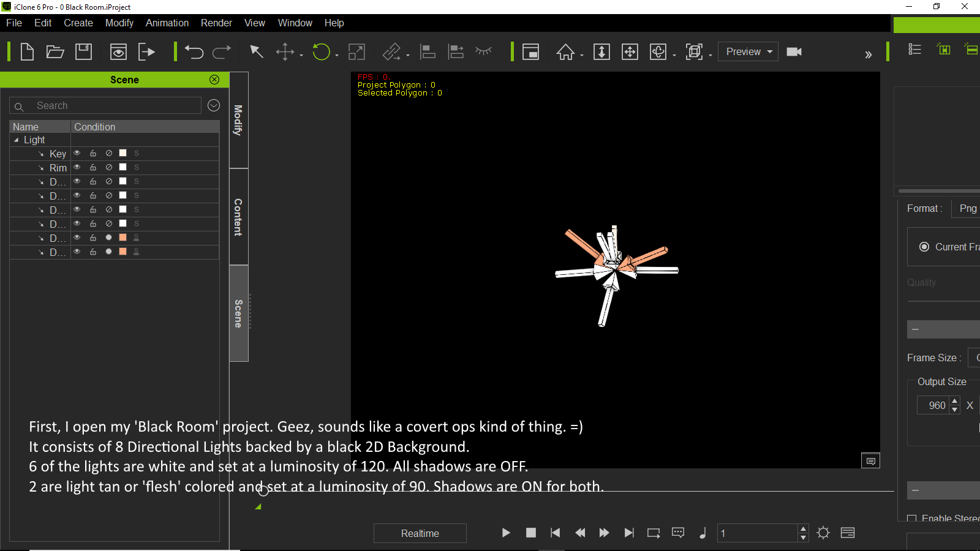The height and width of the screenshot is (551, 980).
Task: Open the Animation menu
Action: click(167, 23)
